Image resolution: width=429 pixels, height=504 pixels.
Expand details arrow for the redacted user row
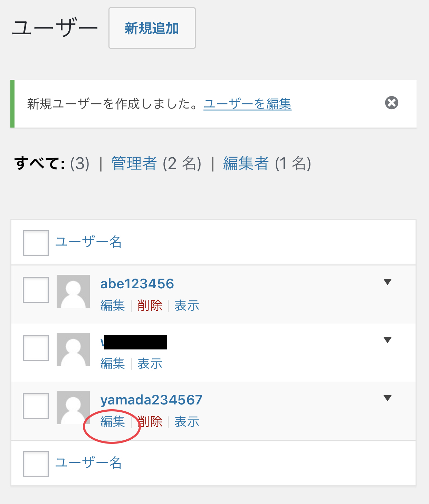388,340
